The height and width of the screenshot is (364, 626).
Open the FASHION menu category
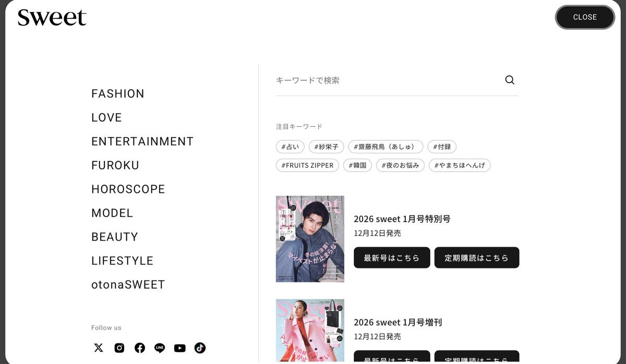118,94
